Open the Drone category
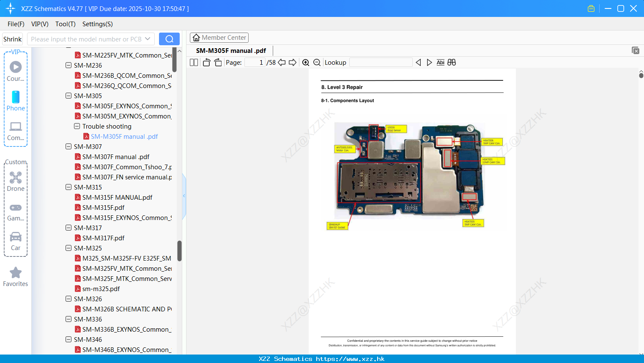This screenshot has height=363, width=644. (x=16, y=181)
